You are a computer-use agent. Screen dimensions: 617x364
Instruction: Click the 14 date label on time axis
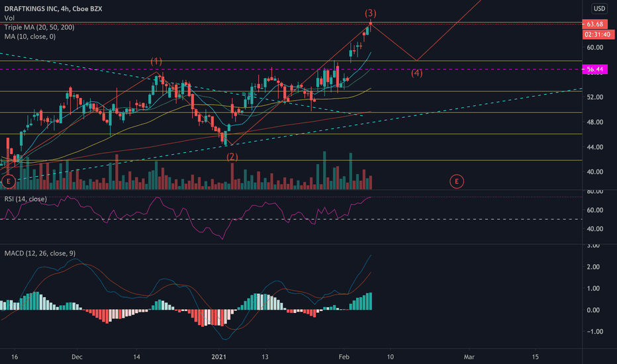tap(136, 357)
